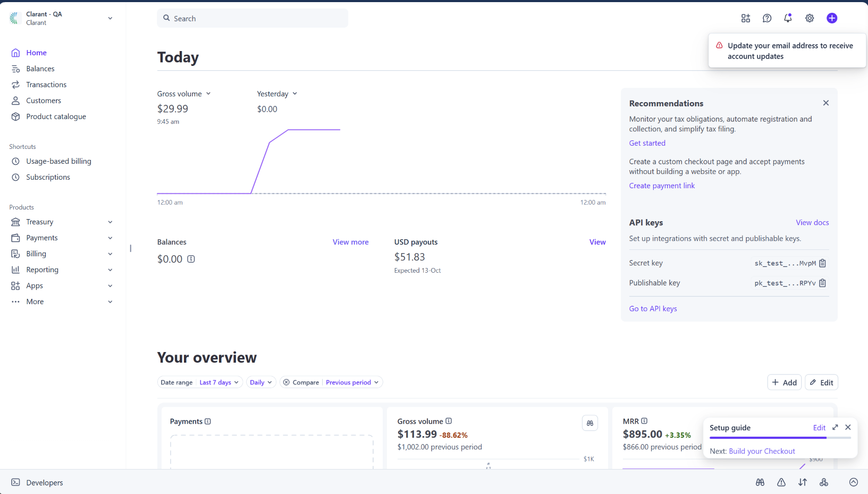Open the apps grid icon in header

[x=746, y=18]
